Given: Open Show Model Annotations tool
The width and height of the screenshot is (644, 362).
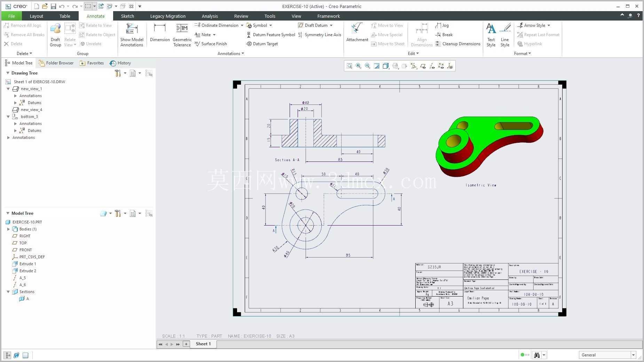Looking at the screenshot, I should click(132, 35).
